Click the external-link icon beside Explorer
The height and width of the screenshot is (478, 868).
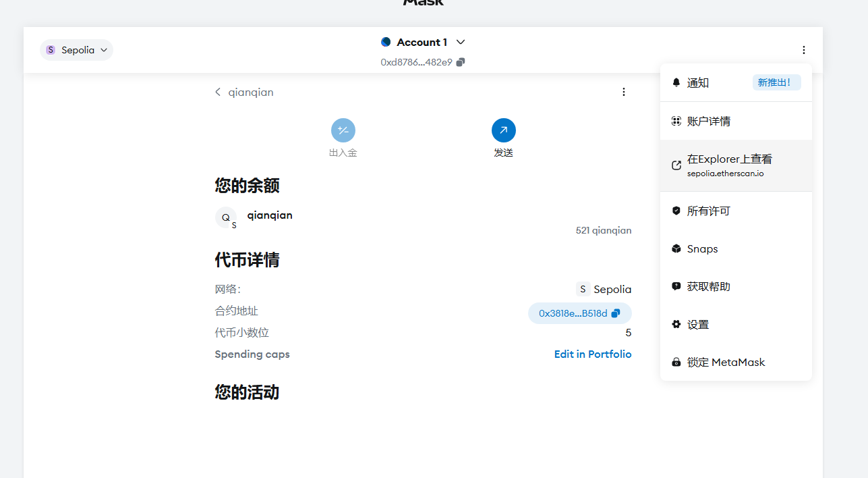pyautogui.click(x=676, y=165)
